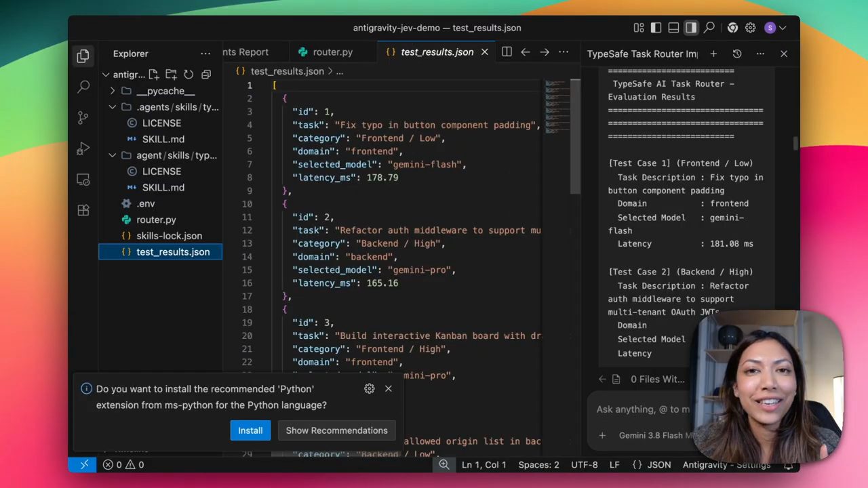The height and width of the screenshot is (488, 868).
Task: Start a new chat with plus icon
Action: [713, 54]
